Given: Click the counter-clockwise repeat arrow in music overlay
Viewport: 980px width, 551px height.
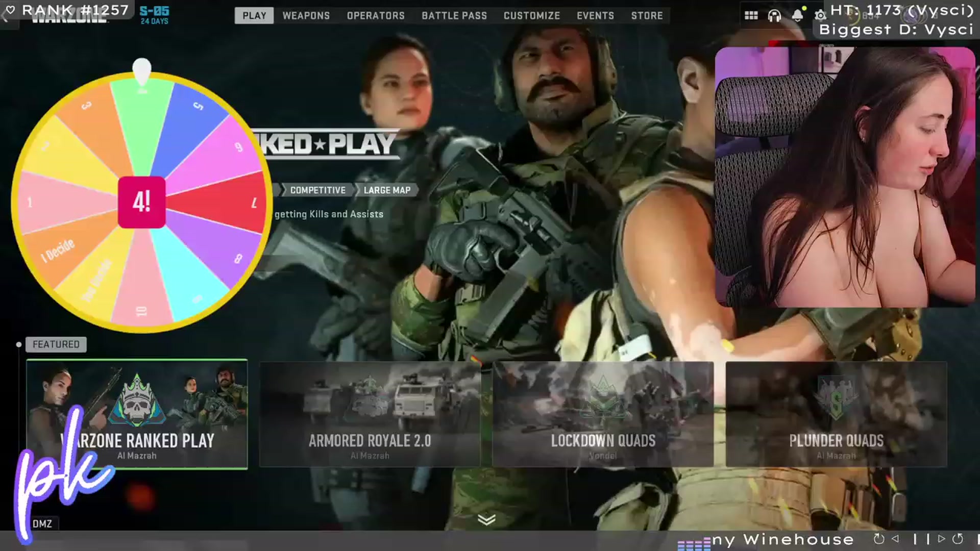Looking at the screenshot, I should (958, 539).
